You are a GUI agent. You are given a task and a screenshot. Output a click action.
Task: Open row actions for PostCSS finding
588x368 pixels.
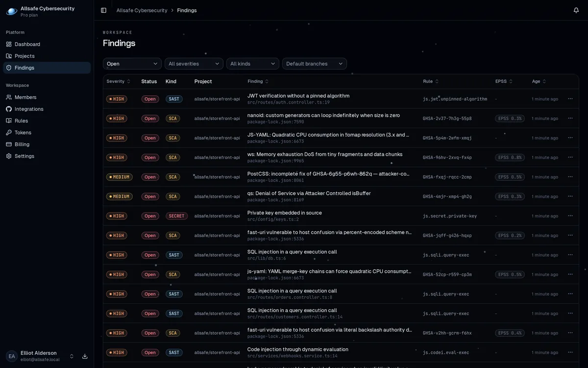coord(570,177)
